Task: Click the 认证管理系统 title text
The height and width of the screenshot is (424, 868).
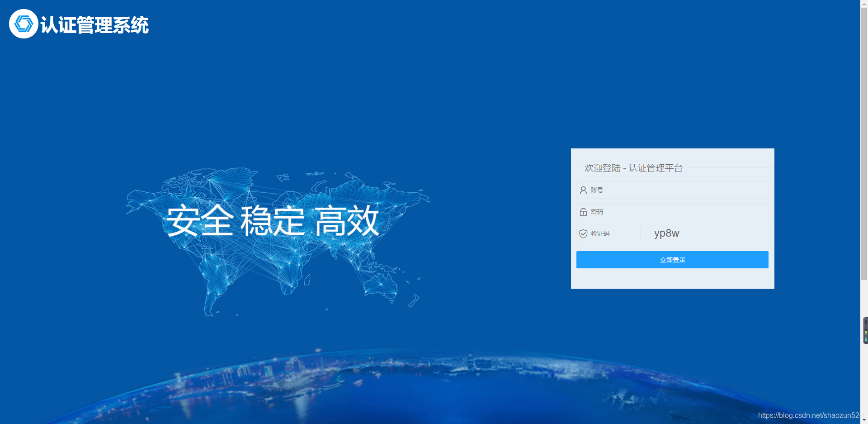Action: 94,25
